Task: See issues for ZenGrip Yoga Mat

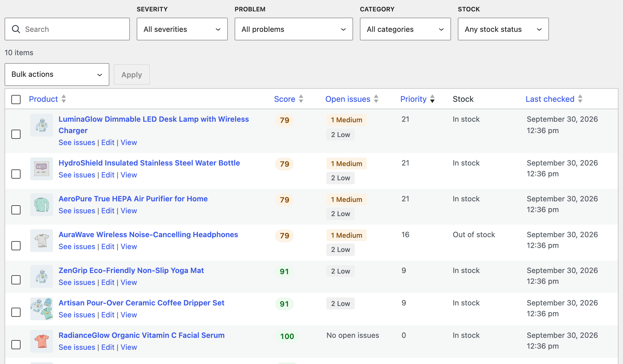Action: point(77,282)
